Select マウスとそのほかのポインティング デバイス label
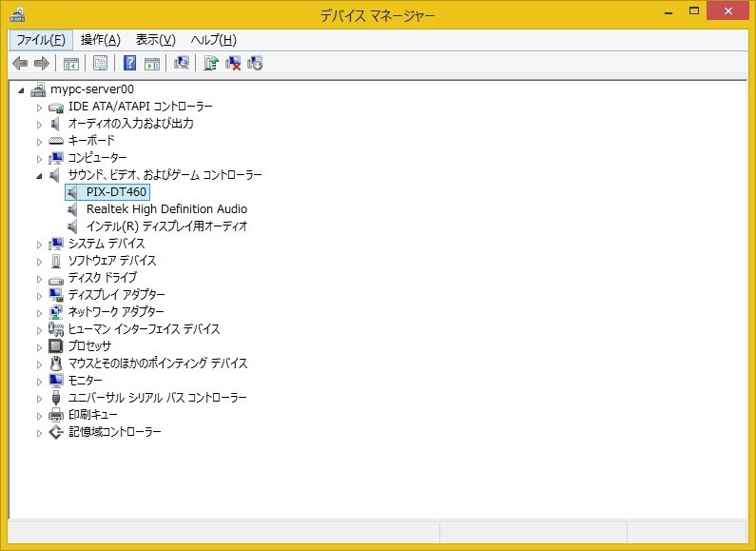The image size is (756, 551). [158, 364]
